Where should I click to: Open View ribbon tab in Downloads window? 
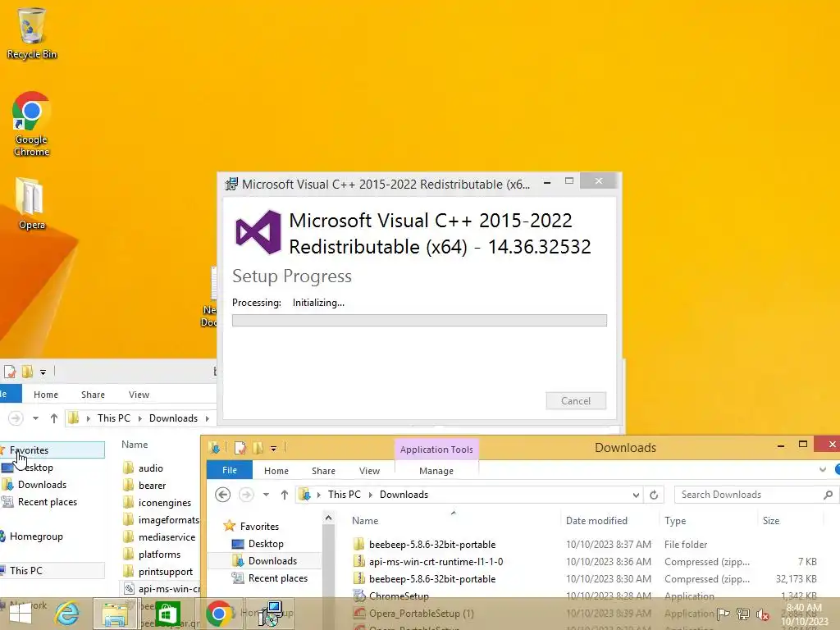point(369,470)
